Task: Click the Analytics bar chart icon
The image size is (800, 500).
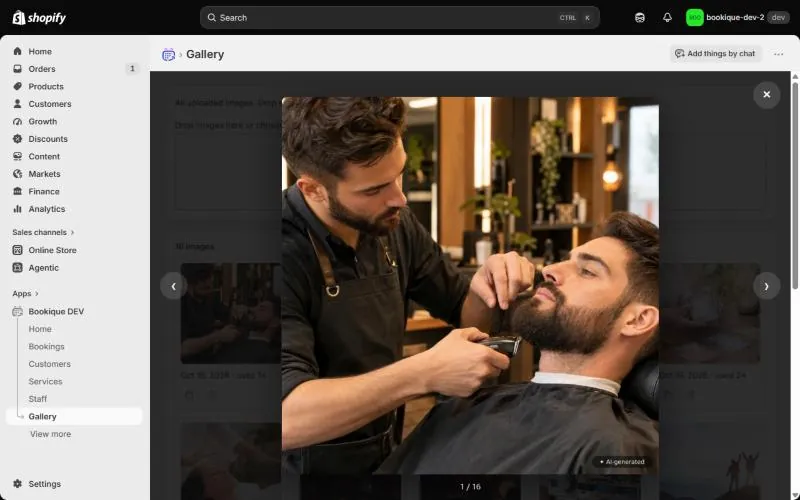Action: point(17,209)
